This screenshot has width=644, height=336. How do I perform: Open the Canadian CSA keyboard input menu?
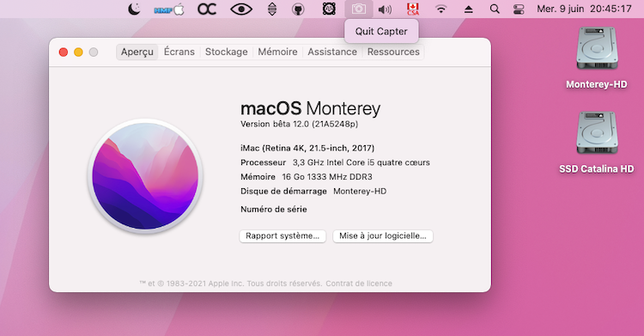(x=413, y=9)
